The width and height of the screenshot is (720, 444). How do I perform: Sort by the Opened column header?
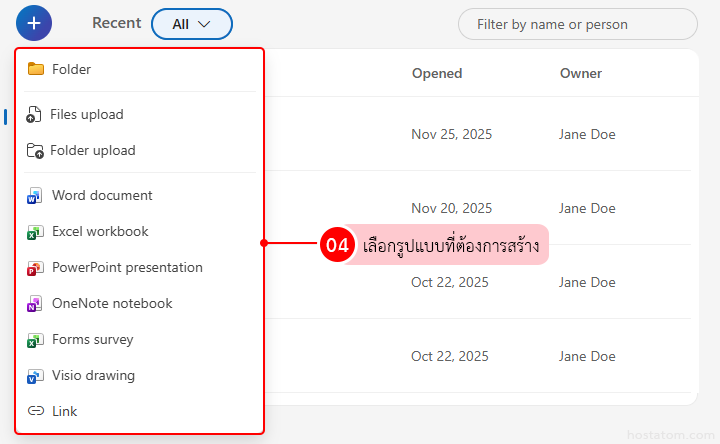tap(437, 73)
